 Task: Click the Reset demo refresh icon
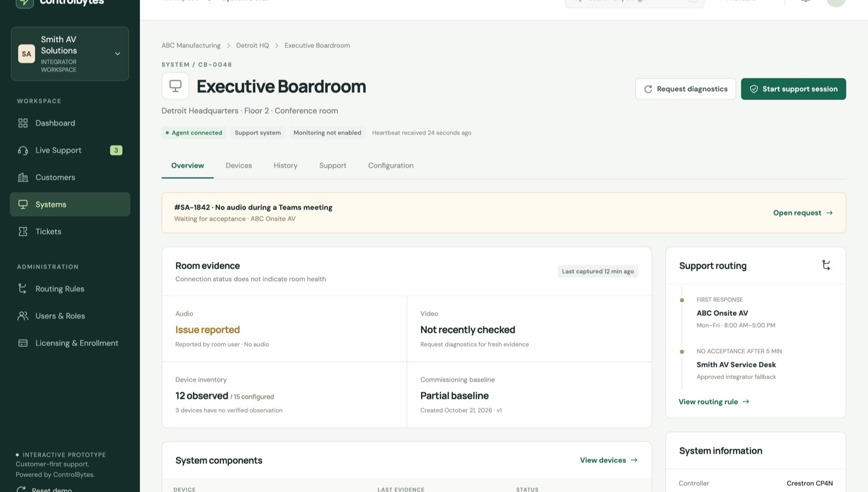(21, 489)
